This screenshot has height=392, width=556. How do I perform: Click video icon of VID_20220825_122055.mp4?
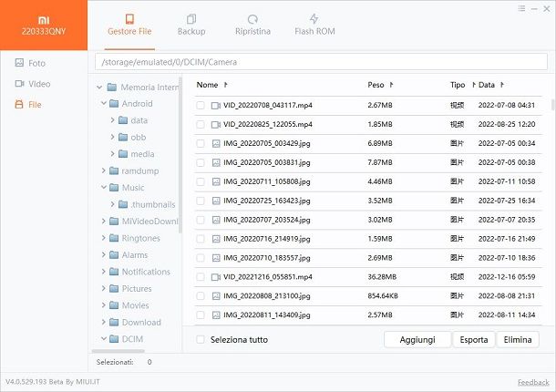216,125
